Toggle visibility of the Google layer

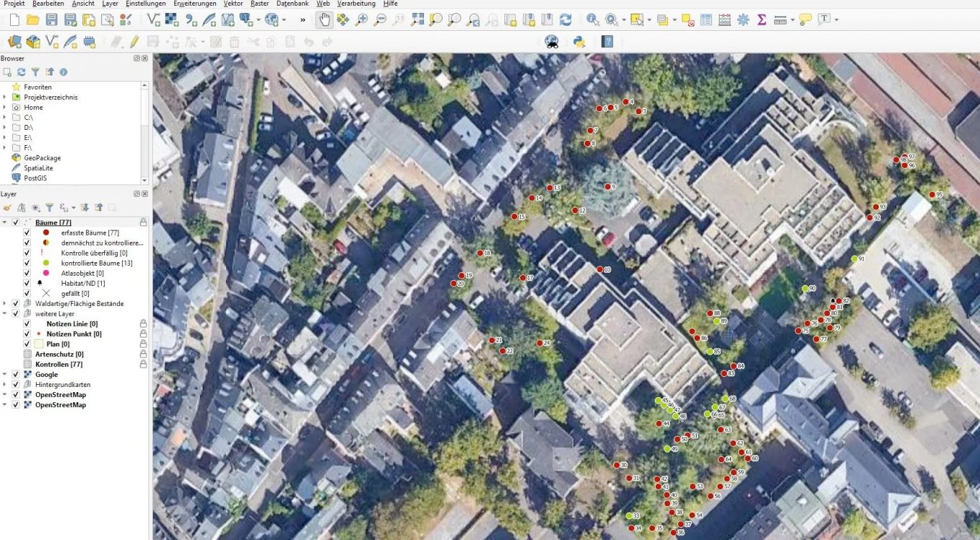click(15, 374)
